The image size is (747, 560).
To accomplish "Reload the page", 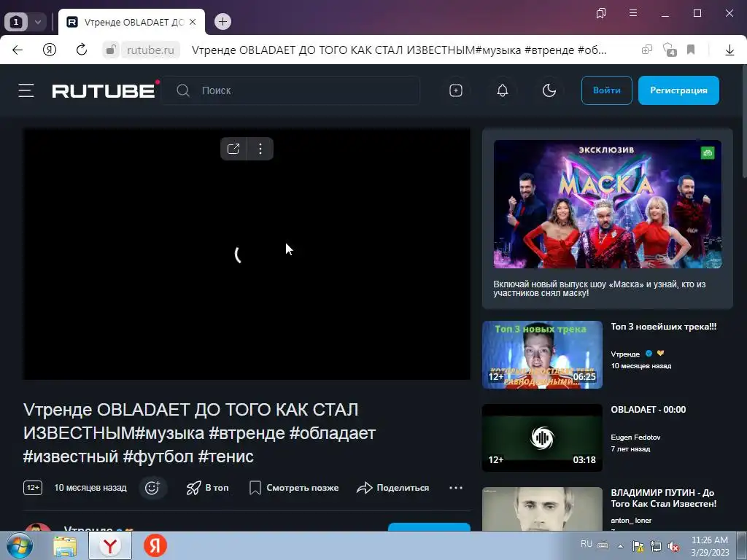I will (82, 50).
